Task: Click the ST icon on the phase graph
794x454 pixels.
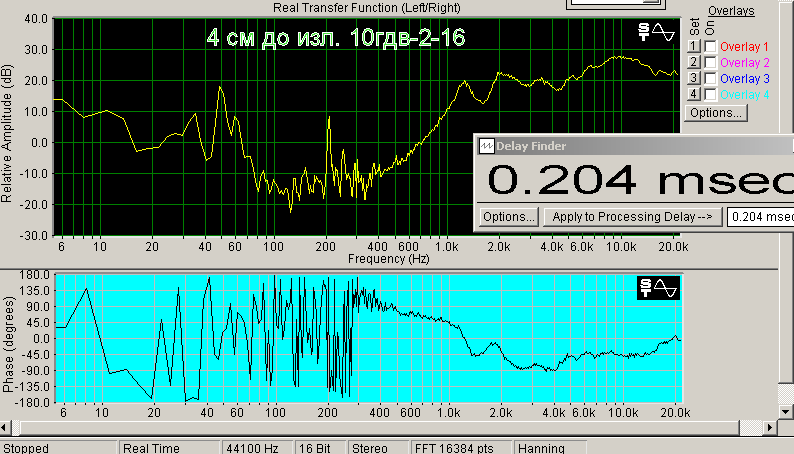Action: pos(646,288)
